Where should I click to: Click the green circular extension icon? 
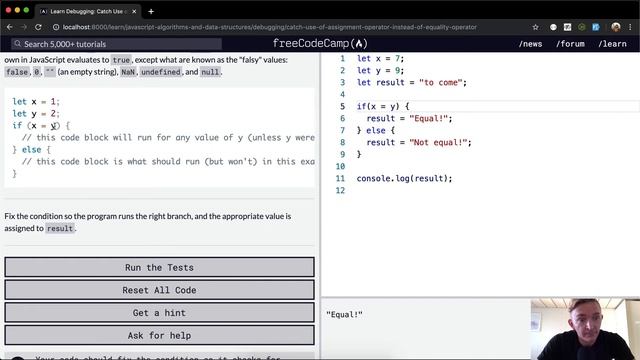(x=582, y=27)
